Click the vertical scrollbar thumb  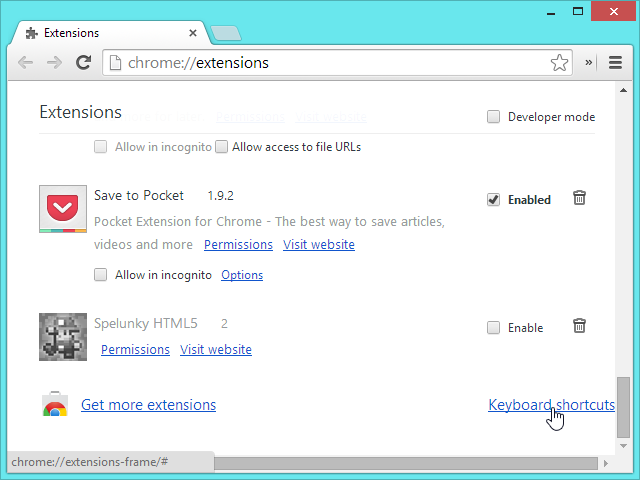point(623,407)
